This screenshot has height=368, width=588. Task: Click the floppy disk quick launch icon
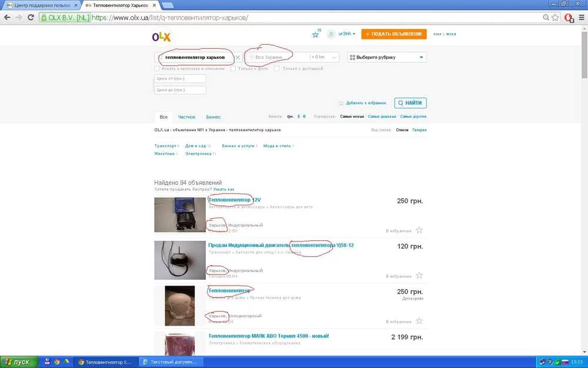click(x=47, y=362)
